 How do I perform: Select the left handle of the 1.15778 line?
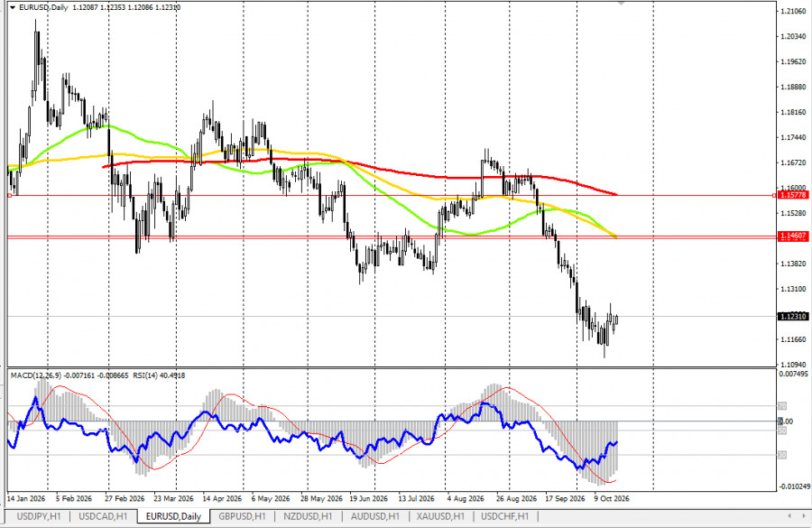pyautogui.click(x=9, y=195)
